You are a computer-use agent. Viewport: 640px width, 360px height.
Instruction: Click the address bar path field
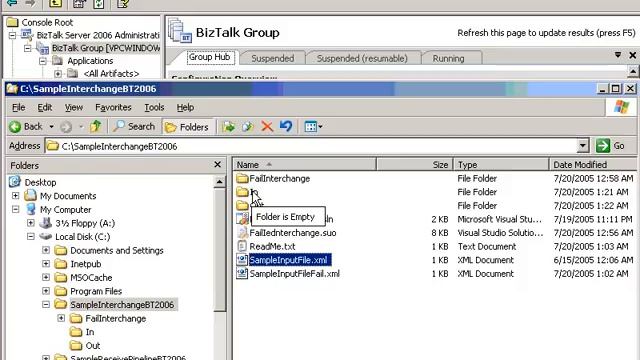[311, 146]
